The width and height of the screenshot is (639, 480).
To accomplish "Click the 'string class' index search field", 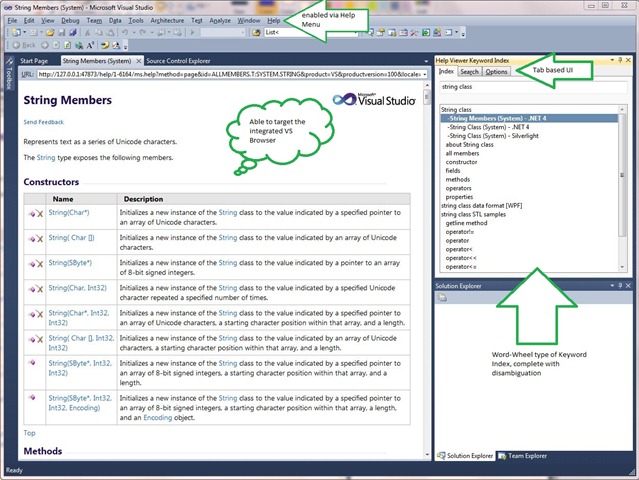I will click(x=534, y=87).
